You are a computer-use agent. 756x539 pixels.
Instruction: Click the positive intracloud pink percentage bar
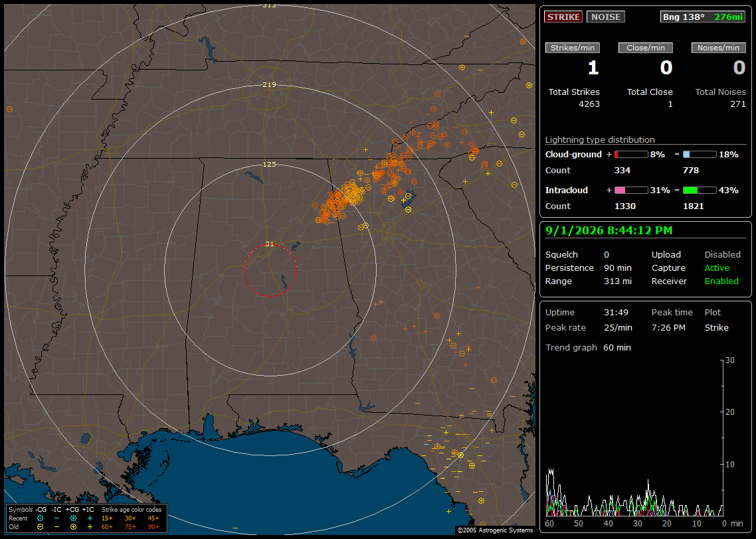pyautogui.click(x=631, y=191)
